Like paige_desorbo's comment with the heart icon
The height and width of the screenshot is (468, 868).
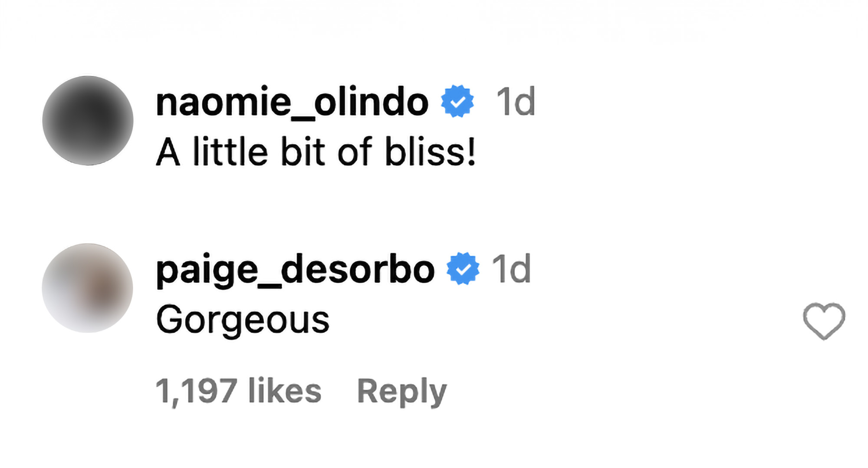click(823, 321)
